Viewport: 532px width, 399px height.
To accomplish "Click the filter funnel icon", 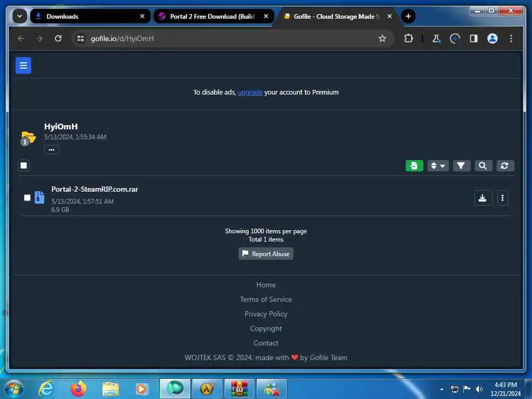I will click(x=461, y=166).
